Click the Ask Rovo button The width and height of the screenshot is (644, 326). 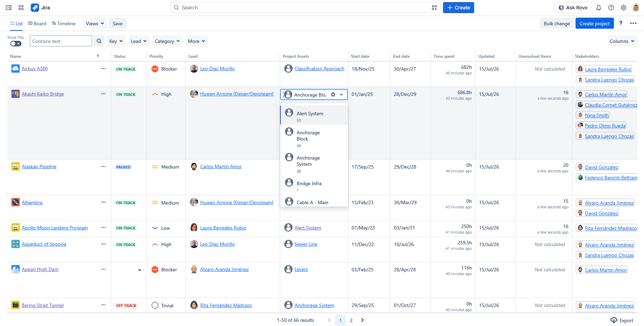tap(573, 8)
